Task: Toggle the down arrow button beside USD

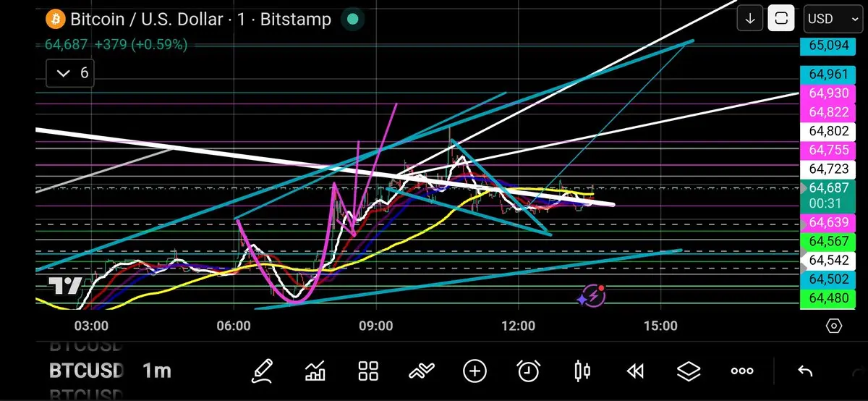Action: click(x=750, y=19)
